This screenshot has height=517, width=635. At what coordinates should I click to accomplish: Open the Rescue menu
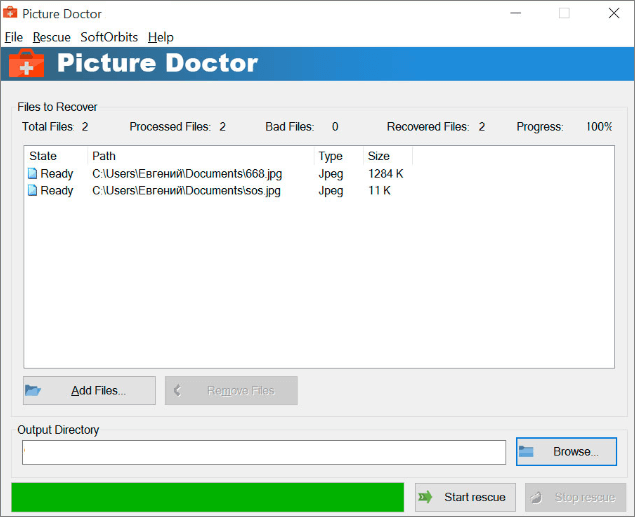(51, 37)
